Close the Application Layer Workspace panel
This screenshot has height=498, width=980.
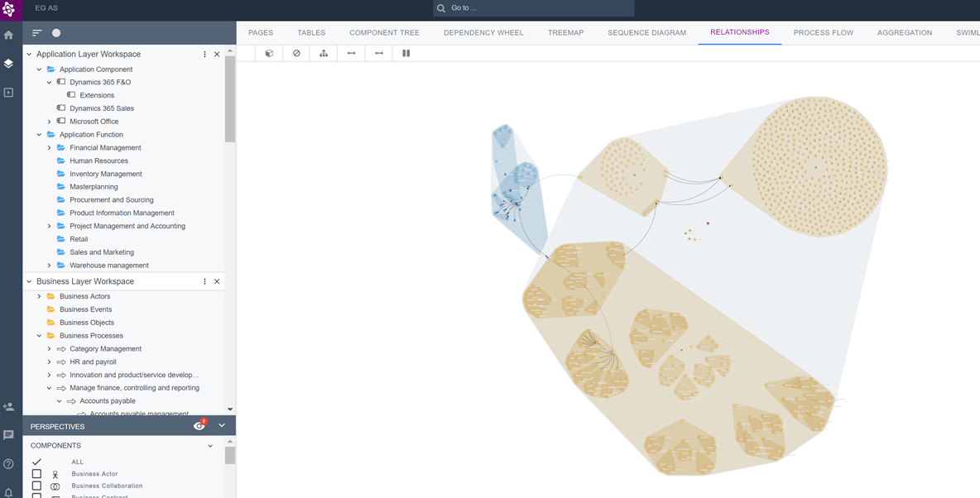pos(217,55)
